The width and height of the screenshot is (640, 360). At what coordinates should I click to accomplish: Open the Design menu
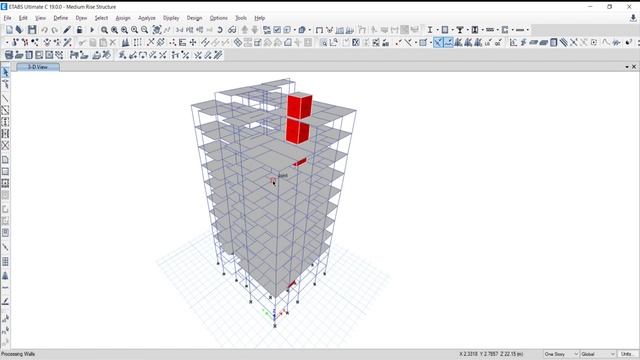[x=194, y=18]
